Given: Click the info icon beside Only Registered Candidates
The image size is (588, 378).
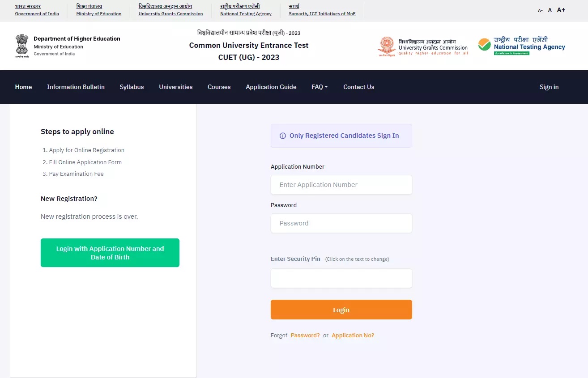Looking at the screenshot, I should click(283, 136).
